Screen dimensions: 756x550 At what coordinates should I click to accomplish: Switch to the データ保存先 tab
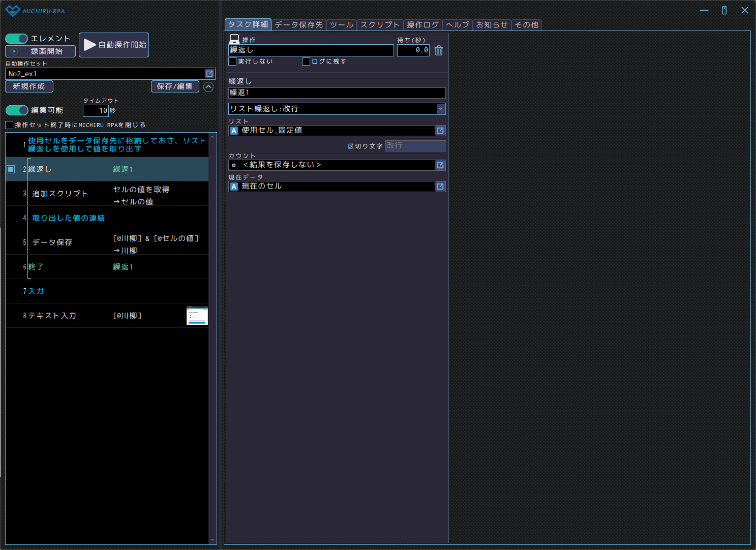(298, 25)
